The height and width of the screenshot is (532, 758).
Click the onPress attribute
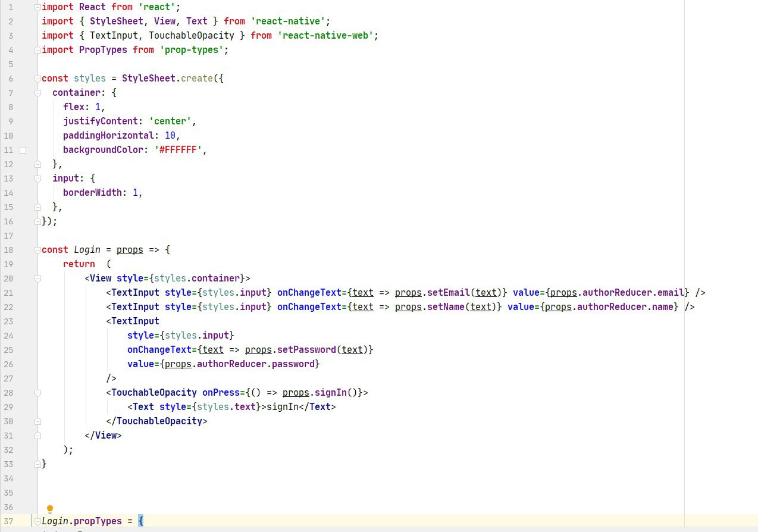pos(221,393)
